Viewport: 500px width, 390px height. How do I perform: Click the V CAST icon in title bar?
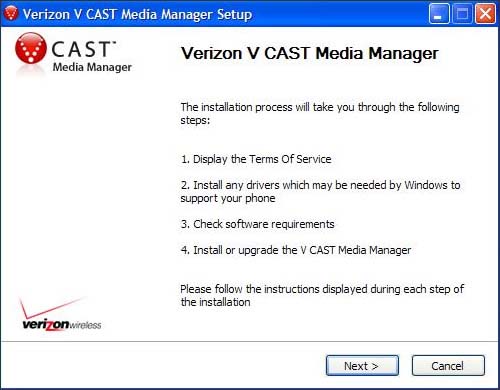[x=11, y=14]
